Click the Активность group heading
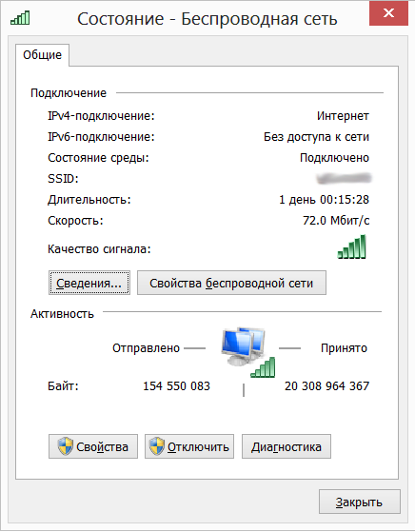This screenshot has width=415, height=532. [62, 314]
